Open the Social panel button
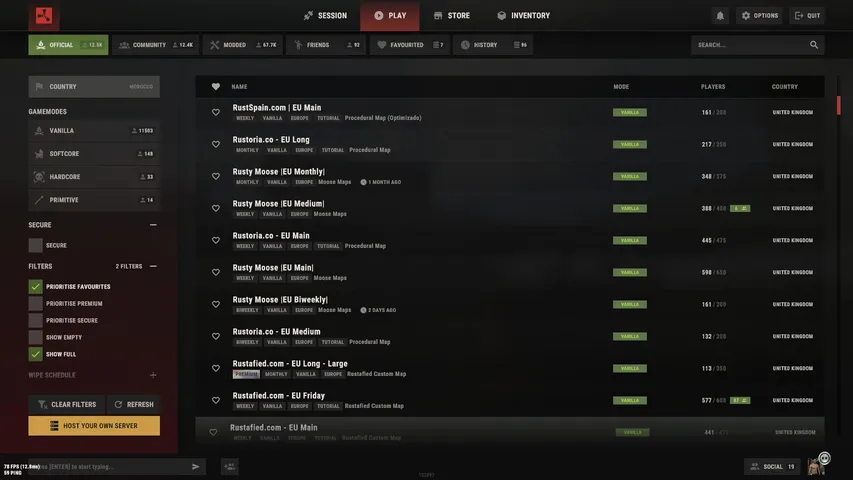This screenshot has height=480, width=853. 772,466
